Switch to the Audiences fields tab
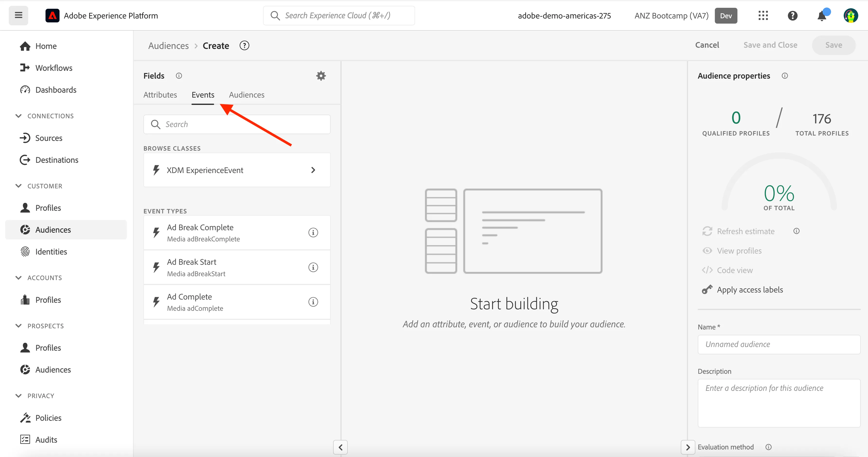This screenshot has width=868, height=457. click(247, 95)
